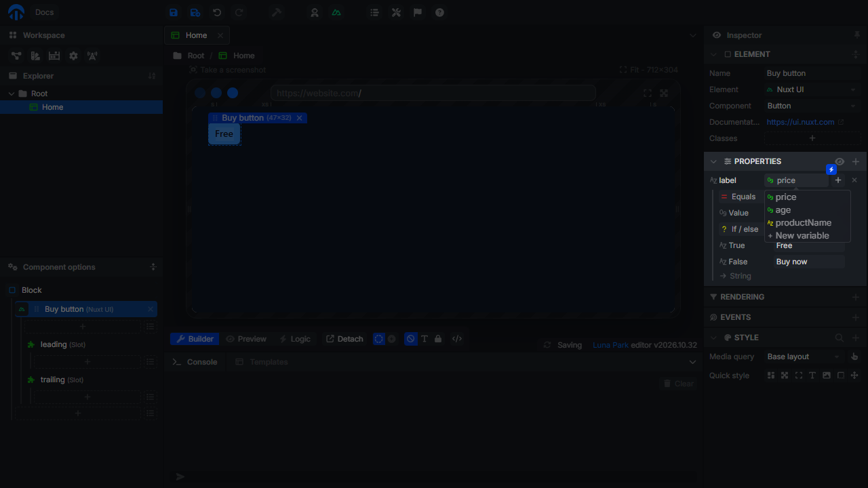
Task: Click the Detach button
Action: click(x=344, y=339)
